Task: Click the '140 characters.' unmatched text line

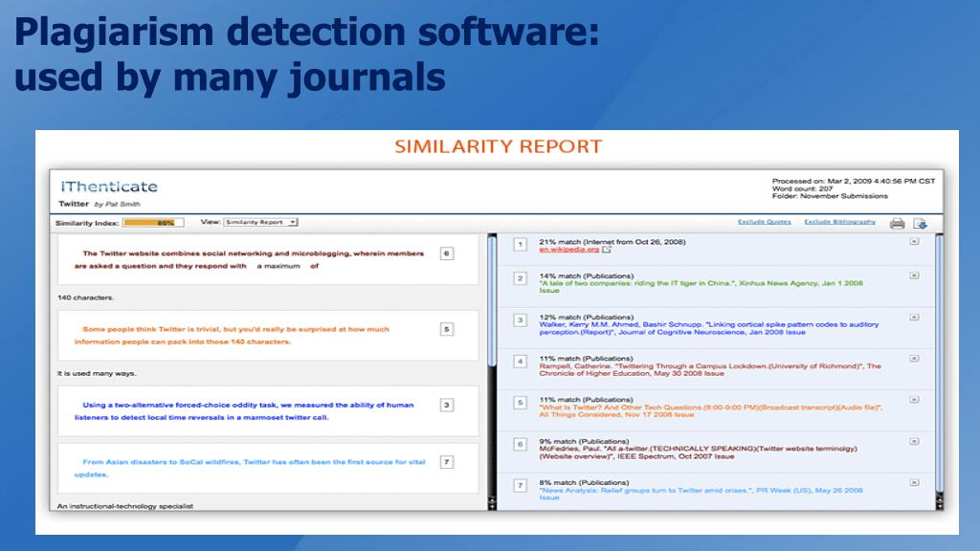Action: point(85,298)
